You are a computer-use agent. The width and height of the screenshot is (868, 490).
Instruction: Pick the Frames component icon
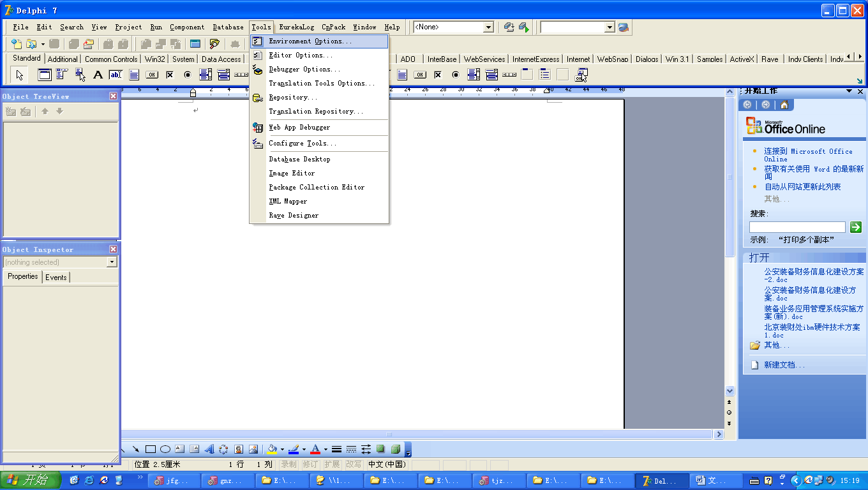(45, 75)
